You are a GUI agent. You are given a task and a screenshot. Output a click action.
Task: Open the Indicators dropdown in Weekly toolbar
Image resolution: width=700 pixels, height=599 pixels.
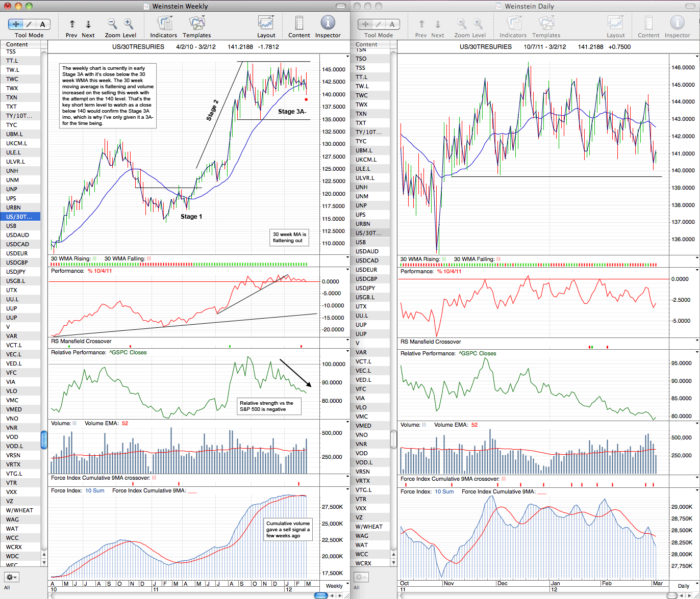click(164, 23)
